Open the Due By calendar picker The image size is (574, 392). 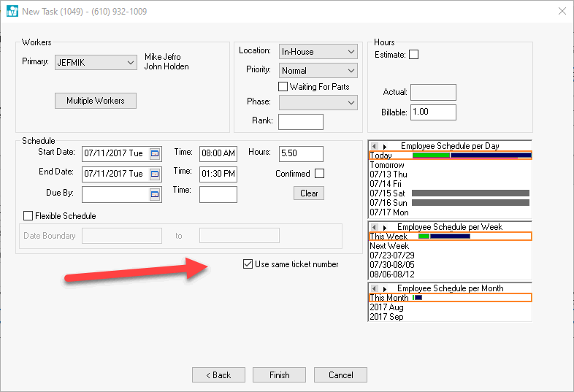point(155,194)
